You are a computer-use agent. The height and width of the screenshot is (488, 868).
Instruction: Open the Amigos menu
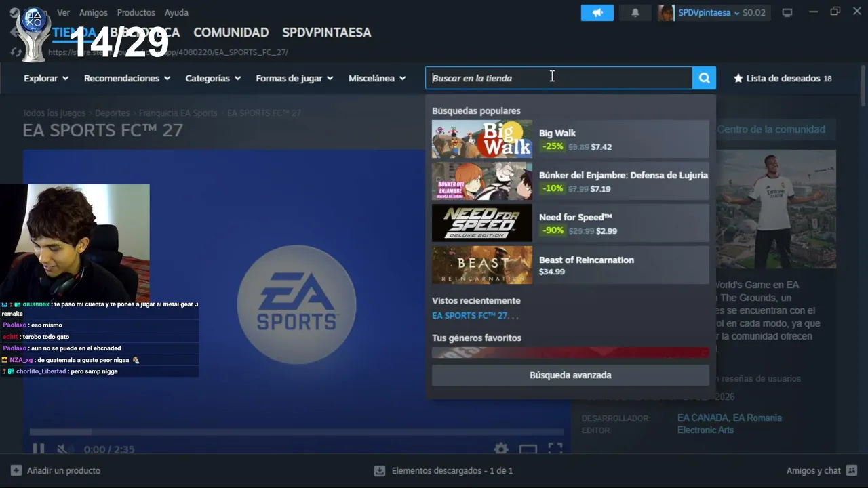pos(94,13)
